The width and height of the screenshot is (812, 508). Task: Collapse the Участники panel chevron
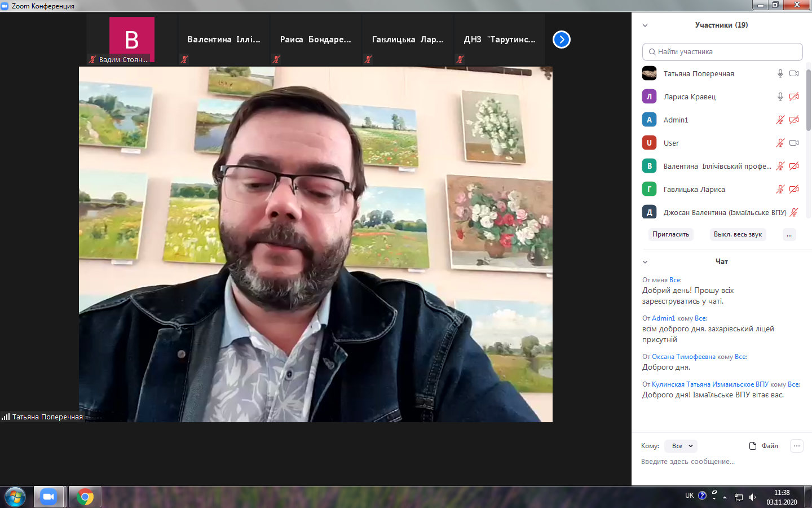point(645,25)
